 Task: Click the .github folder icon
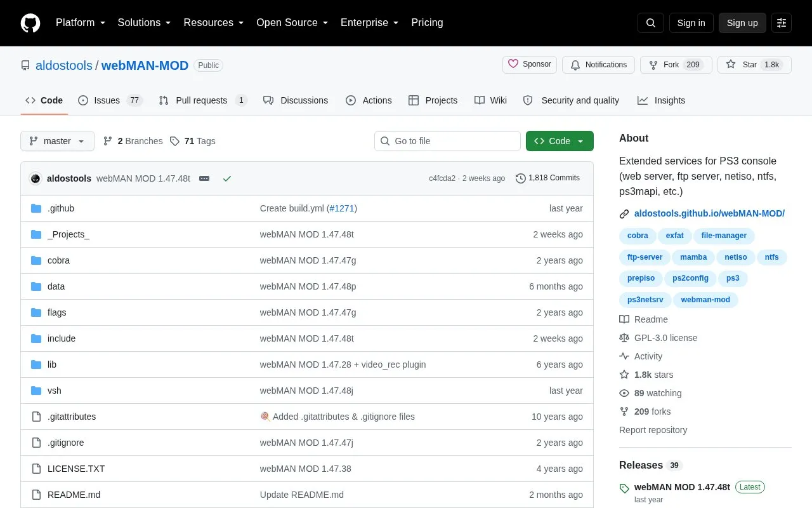coord(36,208)
